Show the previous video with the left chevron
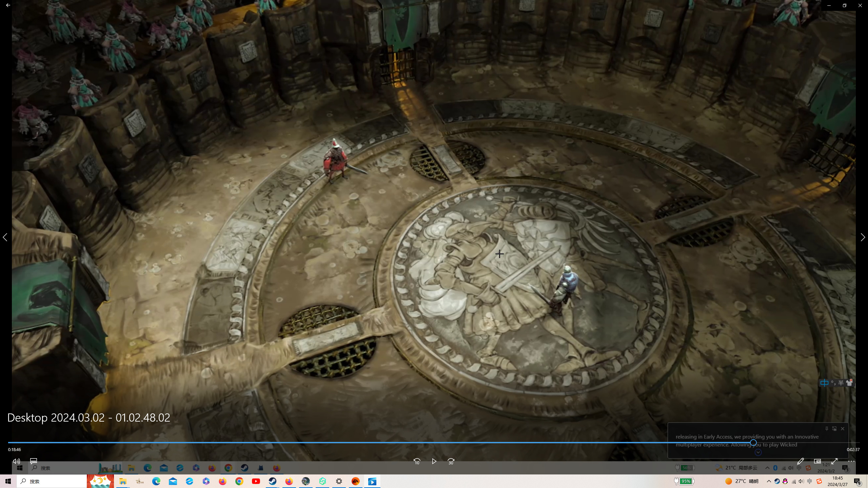This screenshot has height=488, width=868. tap(5, 237)
